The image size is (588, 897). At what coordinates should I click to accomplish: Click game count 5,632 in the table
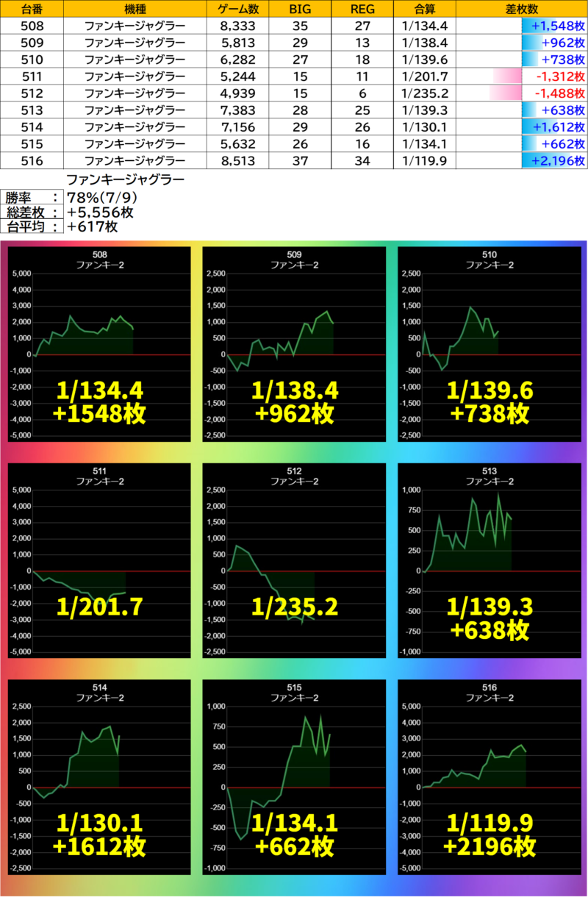coord(237,144)
